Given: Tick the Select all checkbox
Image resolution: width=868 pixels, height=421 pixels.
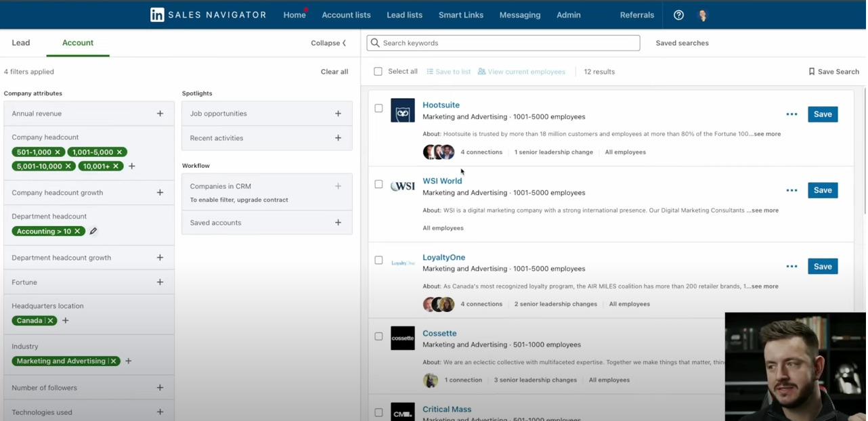Looking at the screenshot, I should [x=378, y=72].
